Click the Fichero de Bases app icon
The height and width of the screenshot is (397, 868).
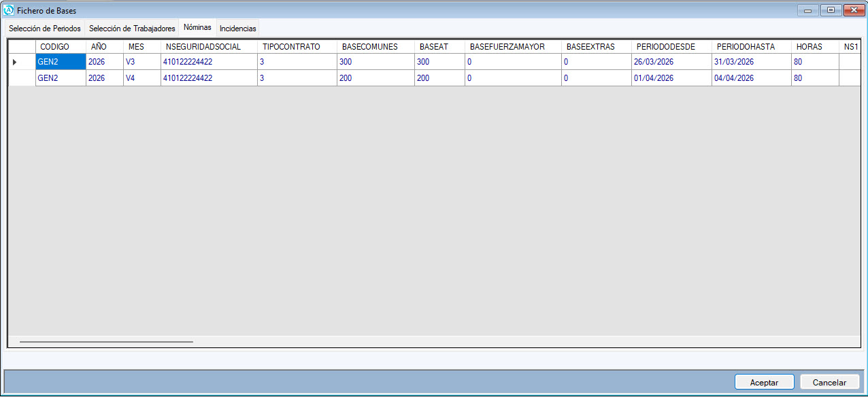[x=9, y=10]
